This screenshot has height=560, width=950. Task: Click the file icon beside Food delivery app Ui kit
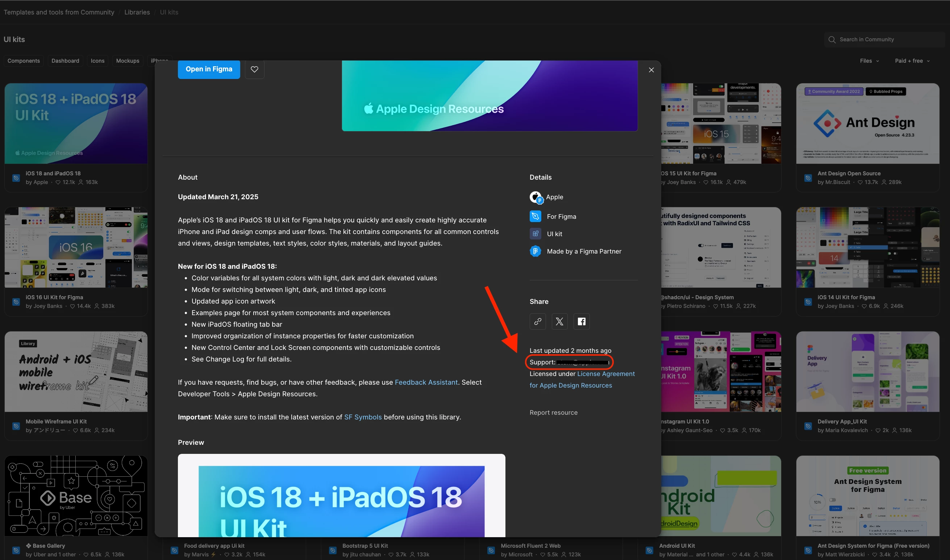[174, 550]
